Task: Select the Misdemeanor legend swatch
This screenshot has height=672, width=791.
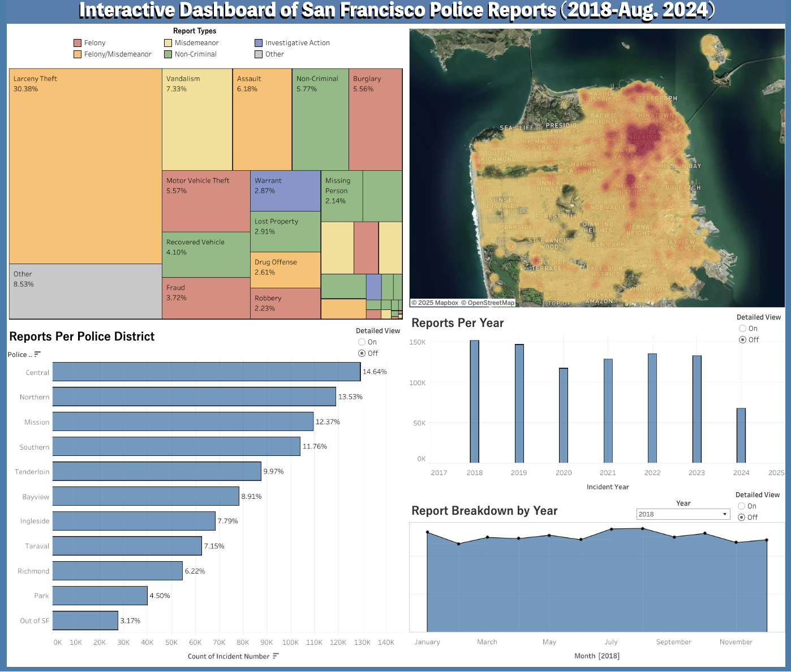Action: 168,43
